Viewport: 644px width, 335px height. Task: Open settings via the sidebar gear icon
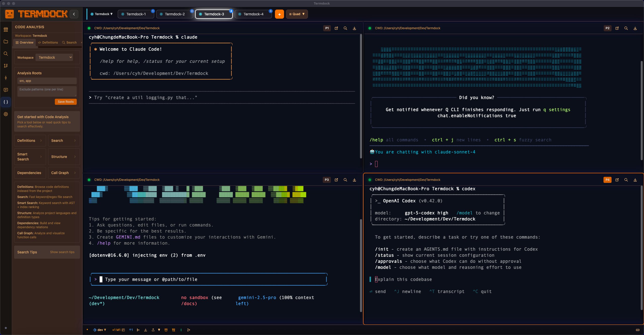(6, 114)
